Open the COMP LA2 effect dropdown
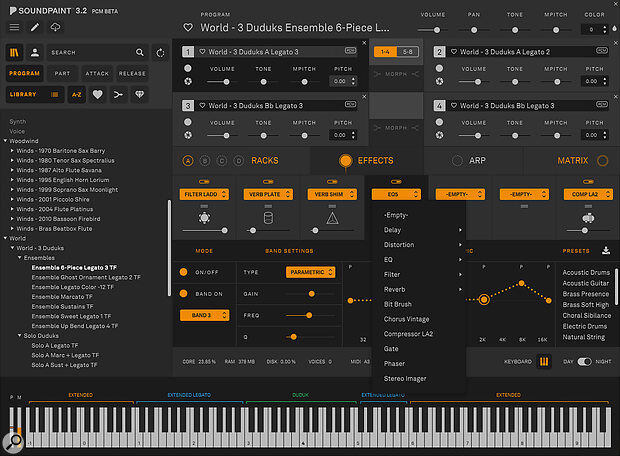620x456 pixels. click(588, 194)
